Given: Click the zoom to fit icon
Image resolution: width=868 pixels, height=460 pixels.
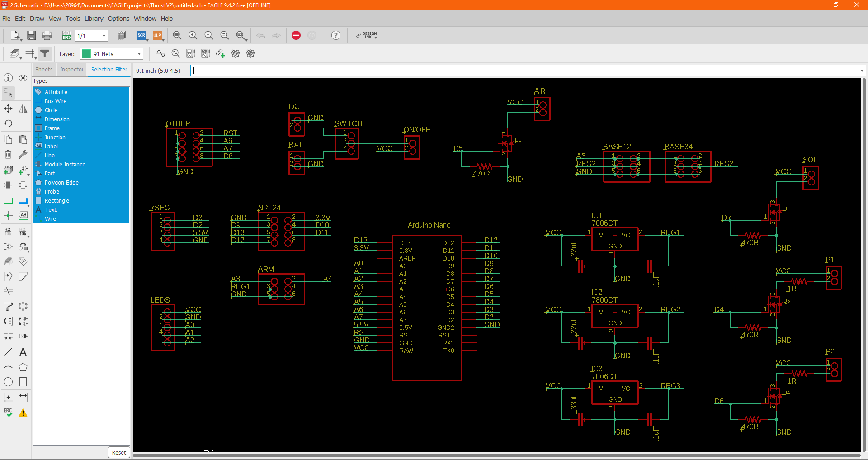Looking at the screenshot, I should [x=177, y=35].
